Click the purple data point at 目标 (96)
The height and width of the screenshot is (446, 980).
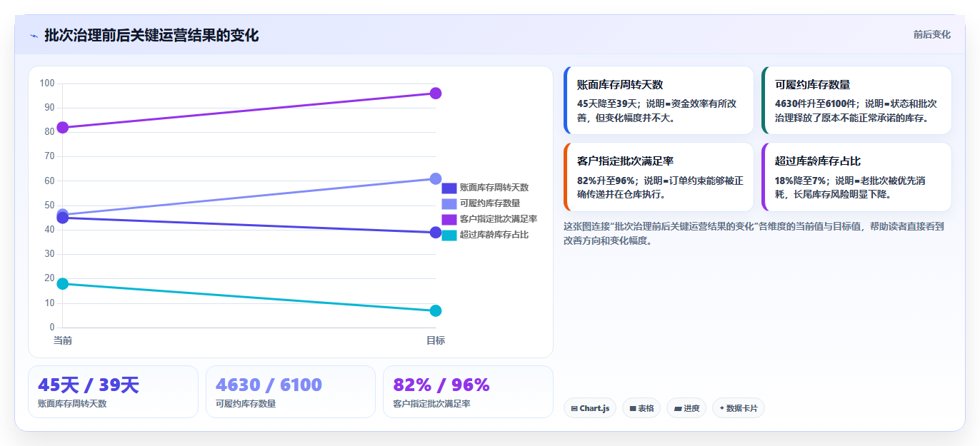[436, 93]
